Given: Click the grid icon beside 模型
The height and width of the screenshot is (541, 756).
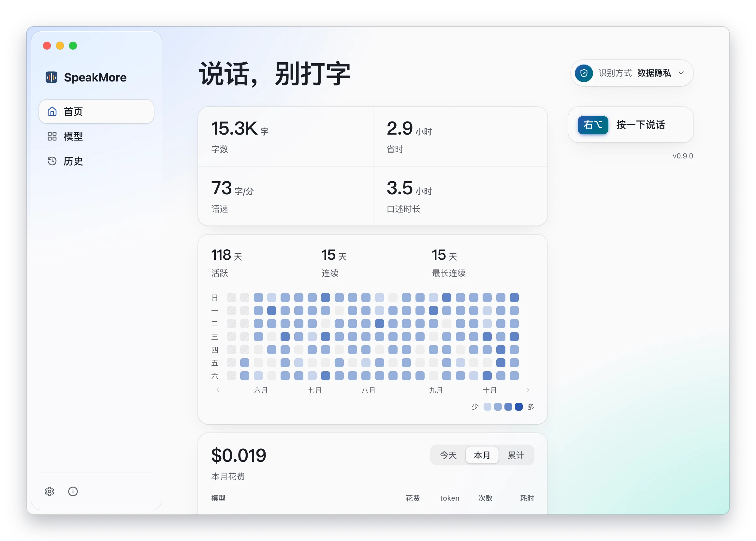Looking at the screenshot, I should [x=52, y=136].
